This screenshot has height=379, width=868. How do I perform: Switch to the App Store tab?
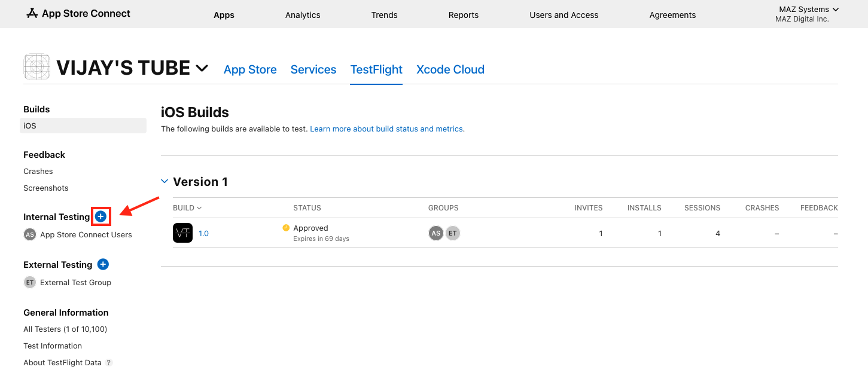(x=250, y=69)
